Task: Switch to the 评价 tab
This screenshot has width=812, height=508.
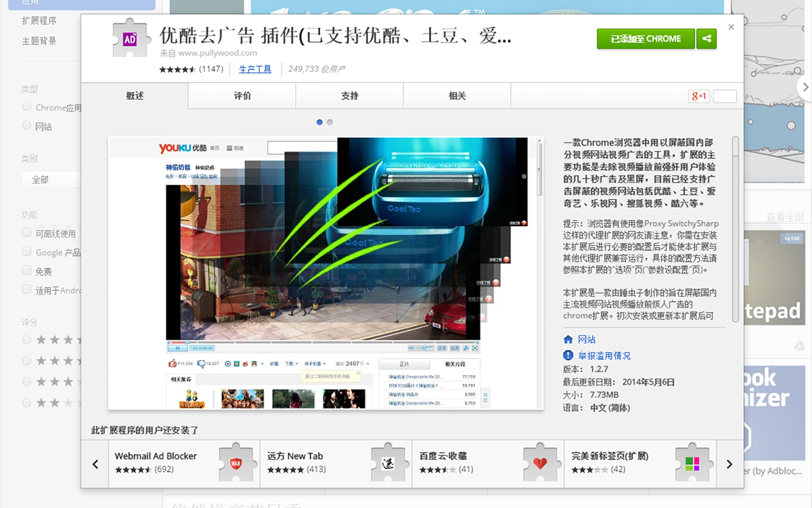Action: [242, 96]
